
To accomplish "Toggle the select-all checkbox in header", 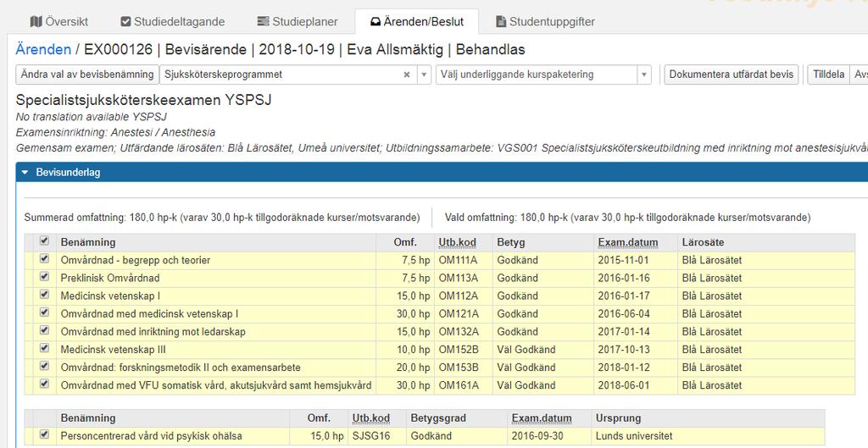I will pos(44,241).
